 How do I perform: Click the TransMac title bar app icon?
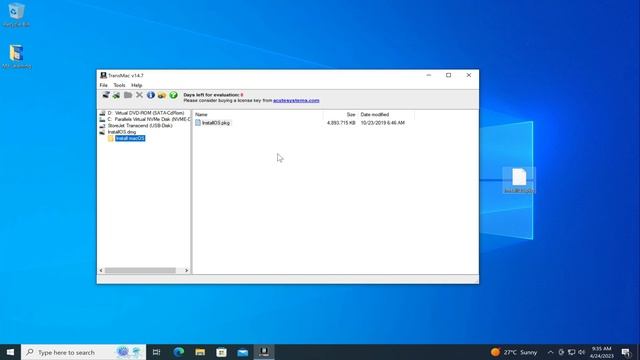pyautogui.click(x=103, y=76)
